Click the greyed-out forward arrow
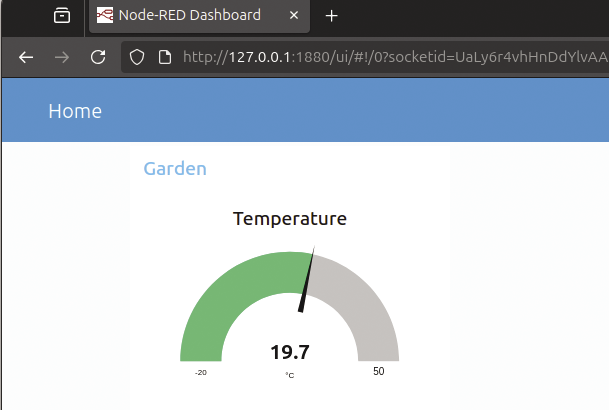The width and height of the screenshot is (609, 410). click(x=62, y=57)
